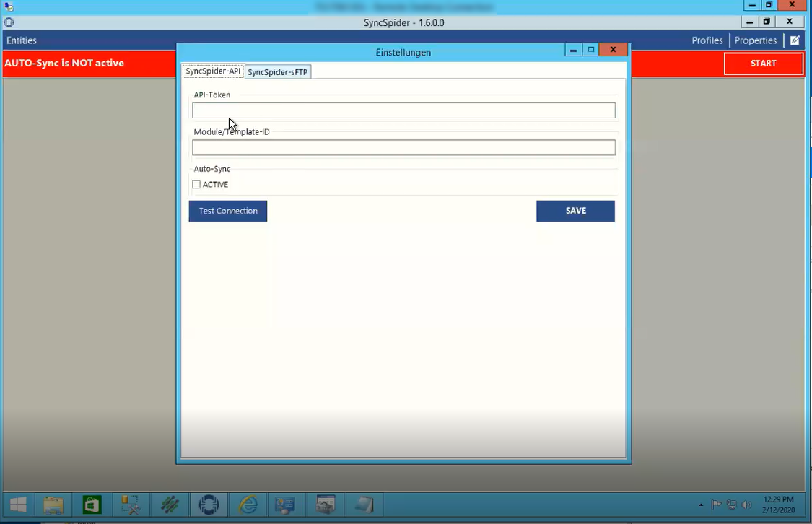
Task: Open the Windows Start button
Action: pyautogui.click(x=18, y=505)
